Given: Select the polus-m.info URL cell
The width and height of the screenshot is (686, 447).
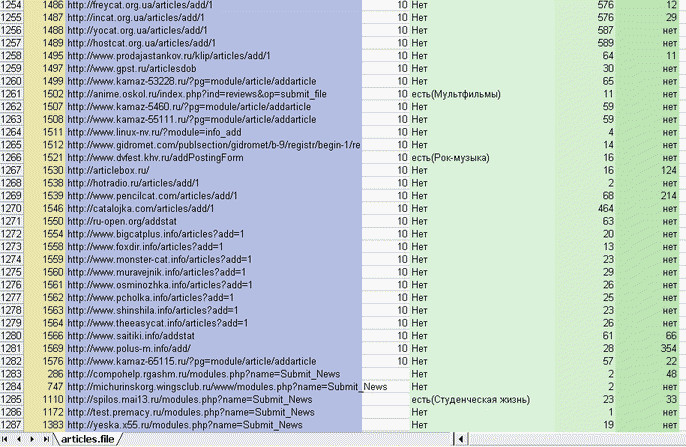Looking at the screenshot, I should (x=214, y=349).
